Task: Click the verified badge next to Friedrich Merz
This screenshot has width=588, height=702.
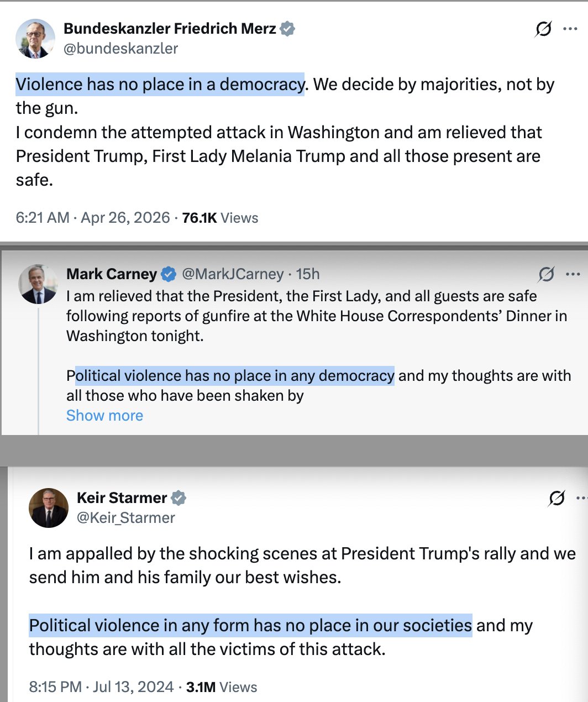Action: (287, 29)
